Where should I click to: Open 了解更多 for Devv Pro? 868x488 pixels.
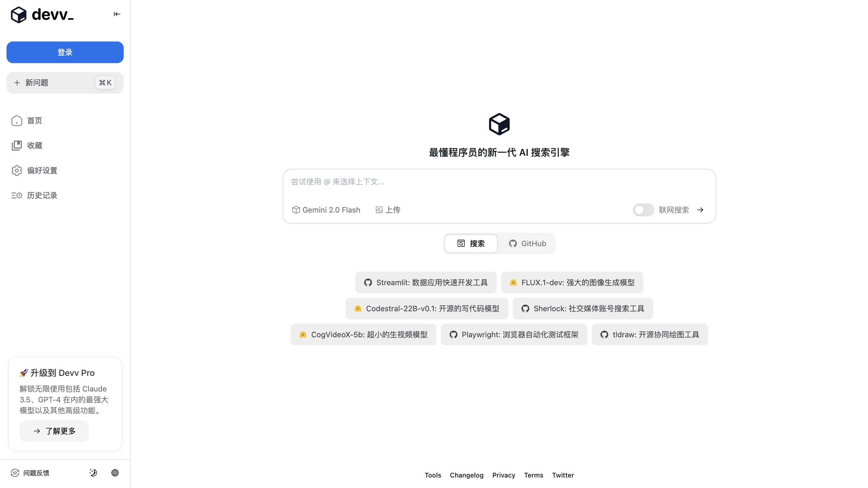[x=54, y=431]
